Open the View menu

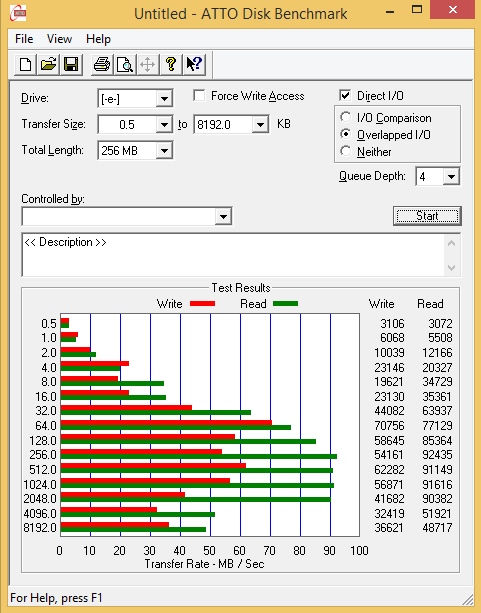[x=59, y=39]
